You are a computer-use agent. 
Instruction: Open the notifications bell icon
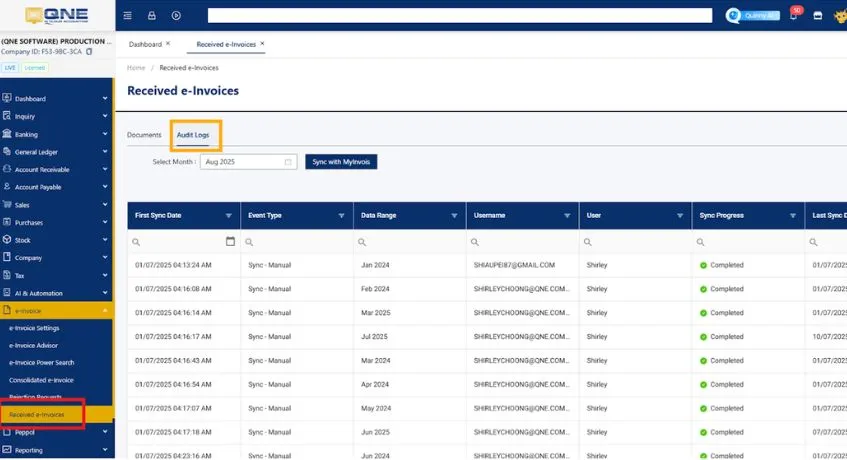[x=793, y=15]
